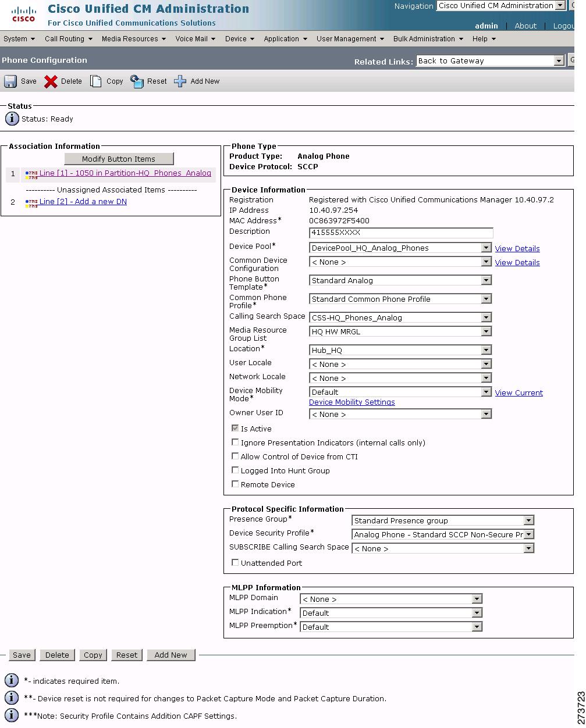Click the Line 2 phone line icon

31,202
